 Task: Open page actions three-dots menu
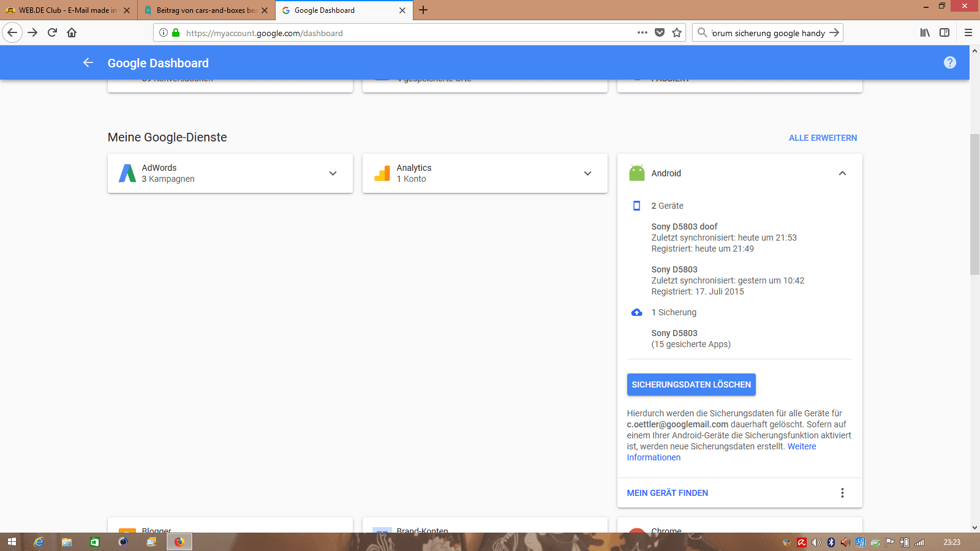pyautogui.click(x=642, y=32)
